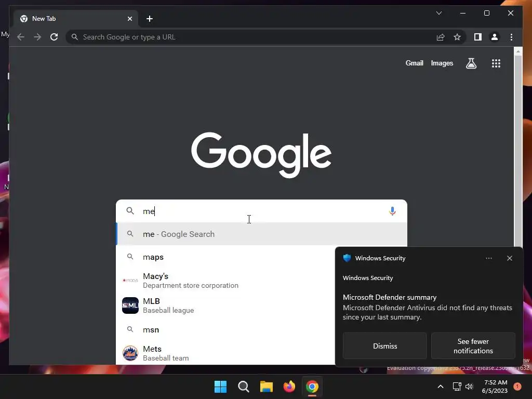Choose the Macy's suggestion

point(225,281)
